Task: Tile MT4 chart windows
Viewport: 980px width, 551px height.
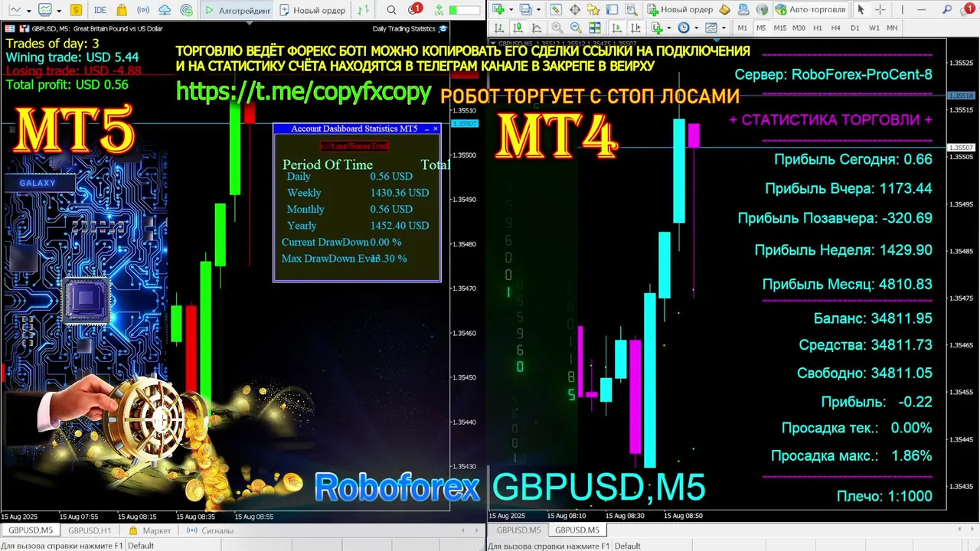Action: pyautogui.click(x=595, y=28)
